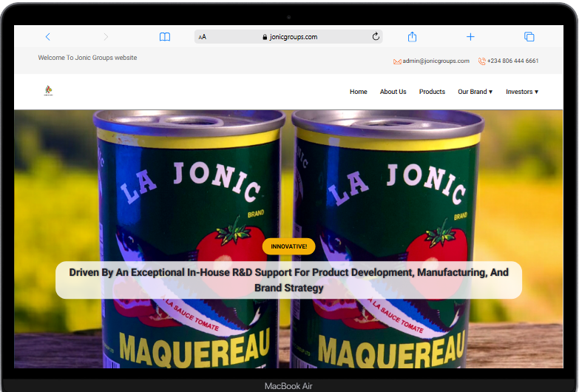Expand the Our Brand dropdown

tap(475, 92)
